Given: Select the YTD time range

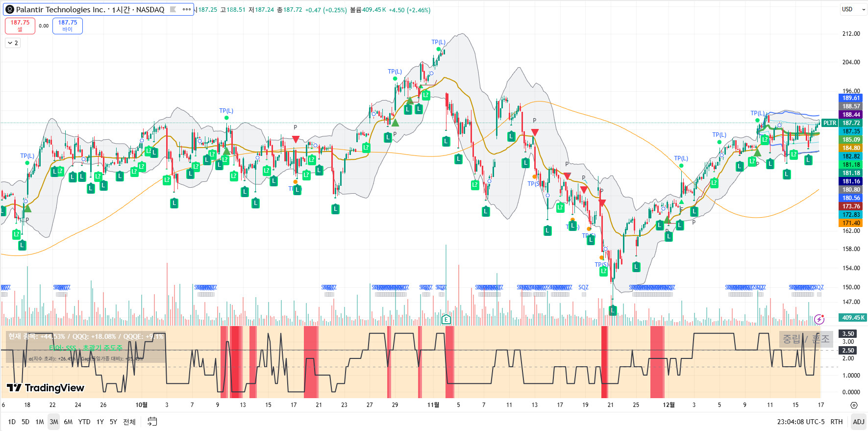Looking at the screenshot, I should point(84,422).
